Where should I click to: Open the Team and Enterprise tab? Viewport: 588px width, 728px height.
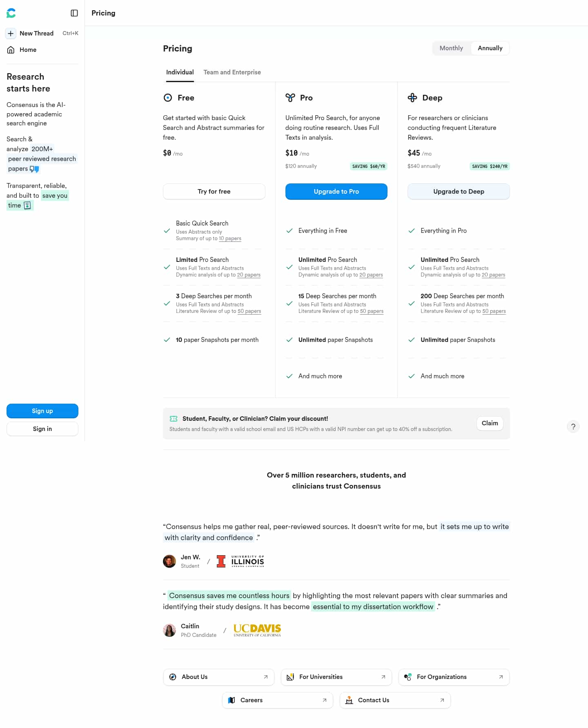(x=232, y=72)
